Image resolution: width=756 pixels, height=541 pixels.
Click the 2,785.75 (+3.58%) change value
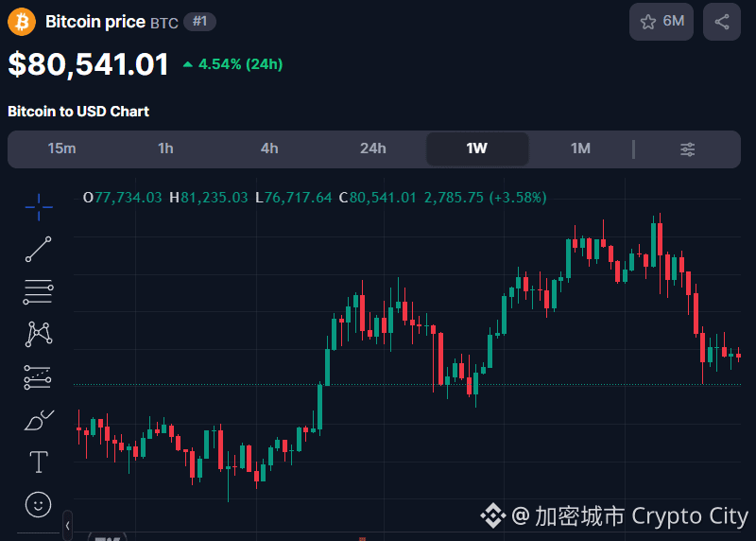pyautogui.click(x=485, y=198)
